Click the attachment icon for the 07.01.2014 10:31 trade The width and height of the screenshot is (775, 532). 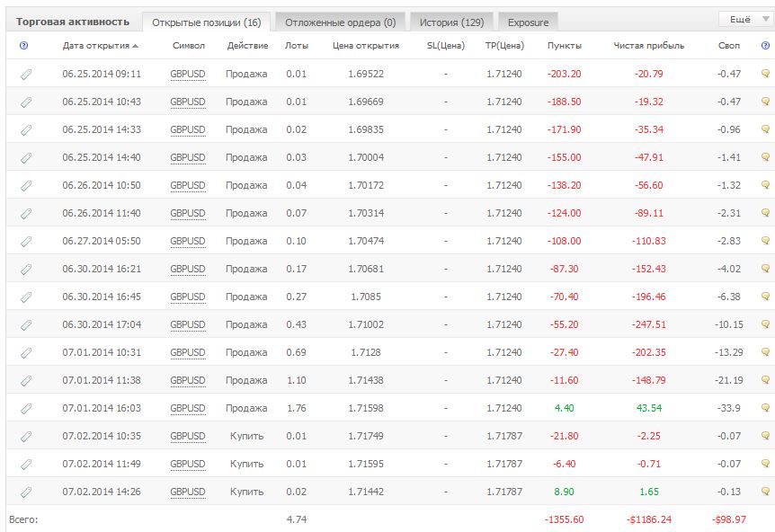click(x=26, y=352)
